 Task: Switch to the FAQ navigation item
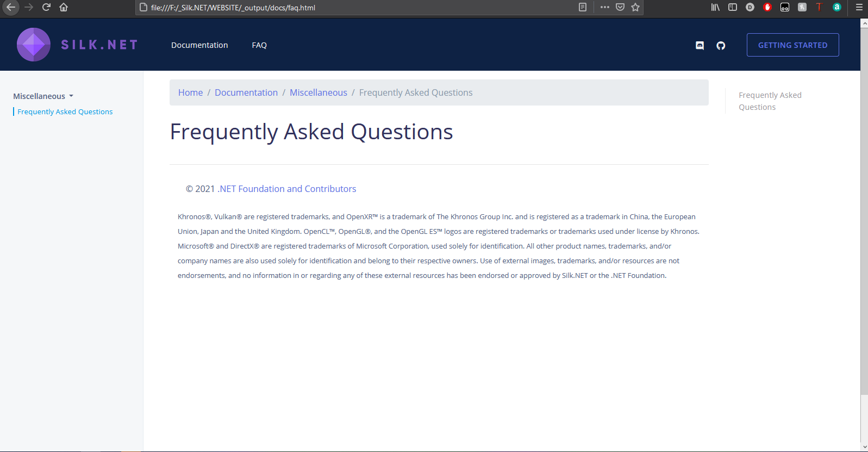click(x=259, y=45)
